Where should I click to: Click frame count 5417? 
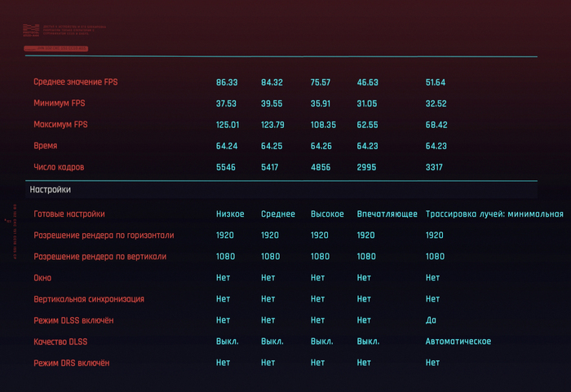[x=269, y=167]
